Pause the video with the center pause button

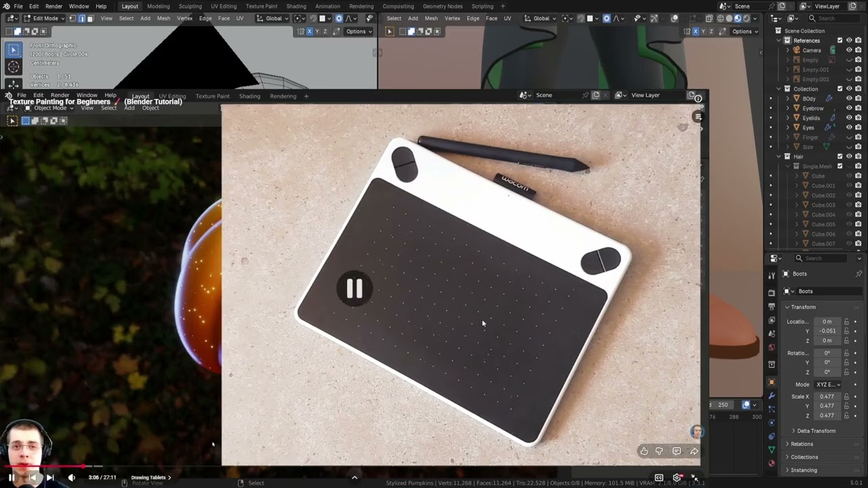tap(355, 289)
